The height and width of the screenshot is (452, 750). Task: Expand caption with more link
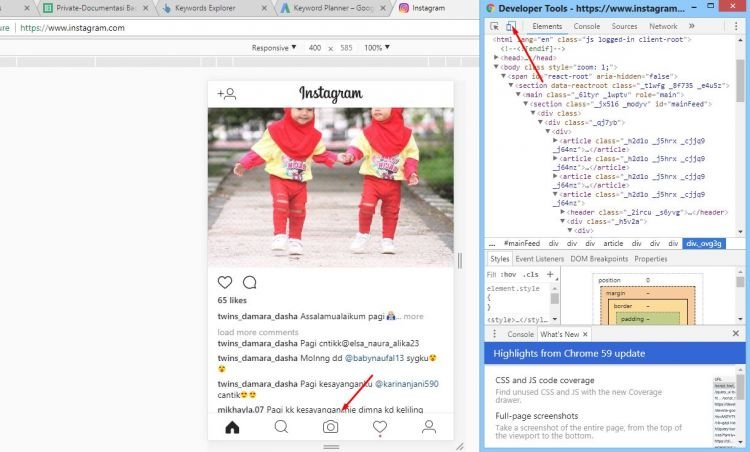(413, 316)
